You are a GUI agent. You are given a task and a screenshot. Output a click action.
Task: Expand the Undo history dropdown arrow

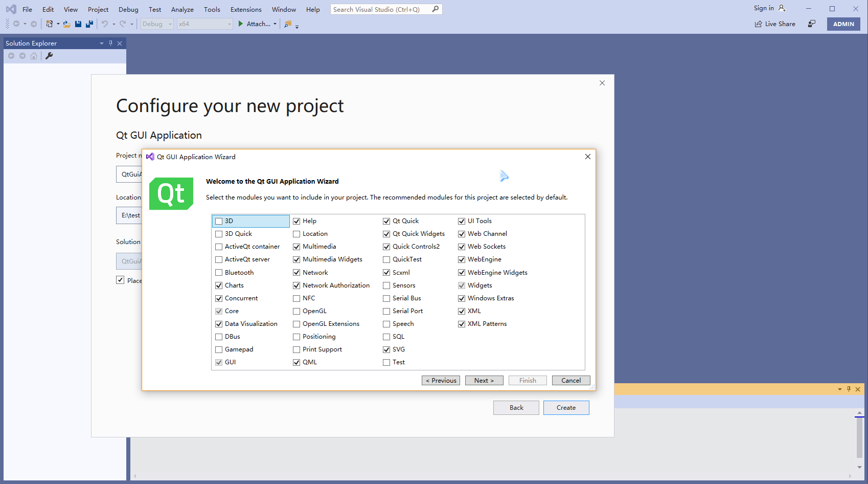click(x=113, y=24)
